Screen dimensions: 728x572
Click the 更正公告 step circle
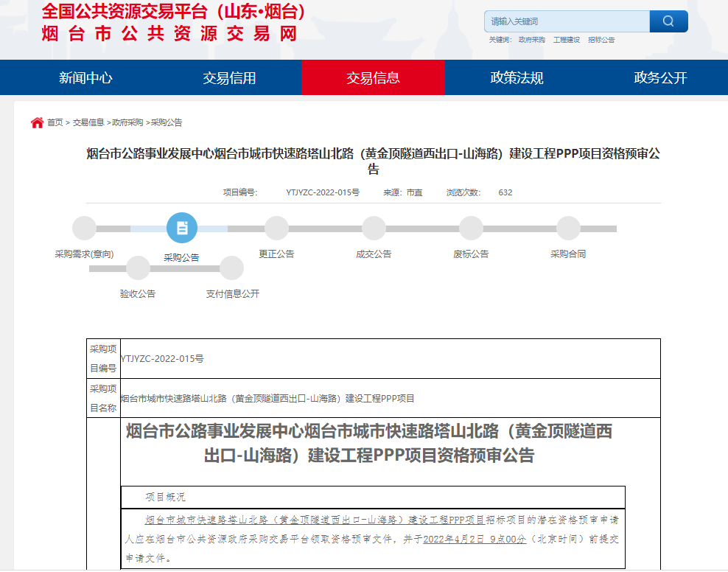click(276, 229)
